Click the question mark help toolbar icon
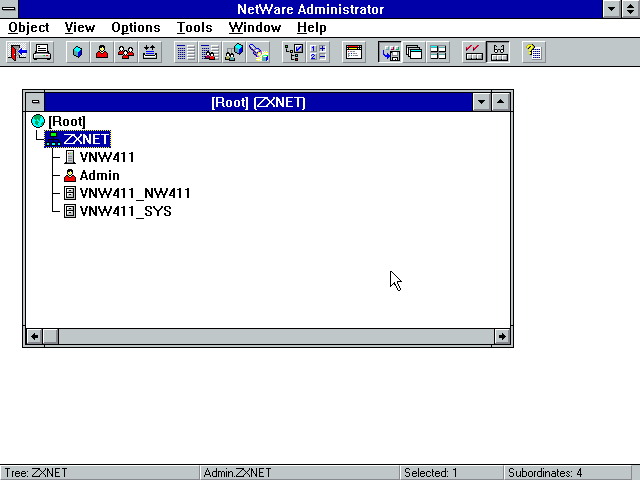The image size is (640, 480). click(x=534, y=52)
